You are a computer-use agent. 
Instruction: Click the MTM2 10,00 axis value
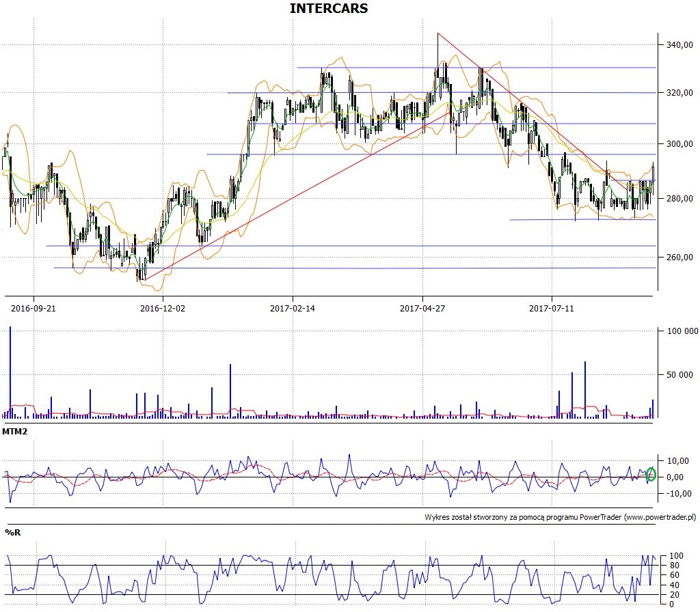click(677, 461)
